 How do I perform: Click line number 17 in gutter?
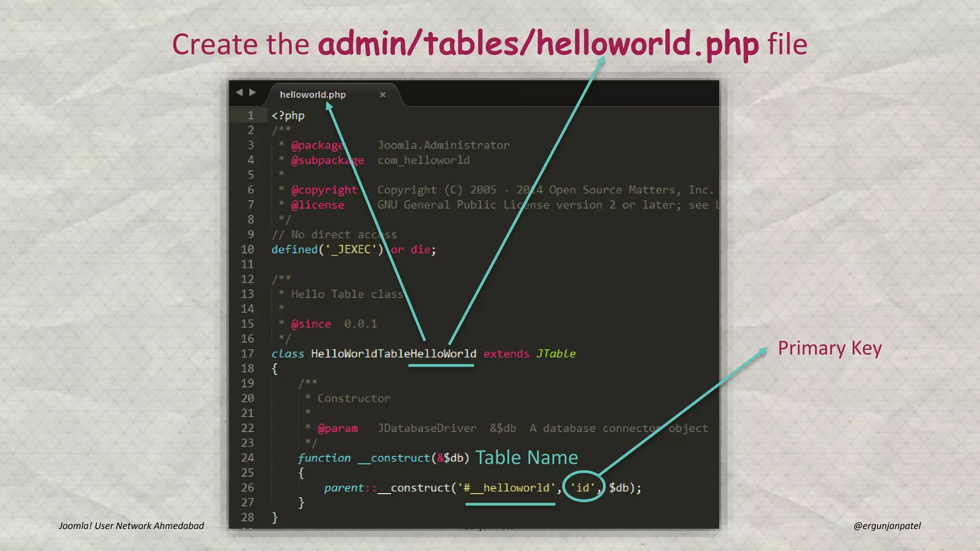pyautogui.click(x=247, y=353)
